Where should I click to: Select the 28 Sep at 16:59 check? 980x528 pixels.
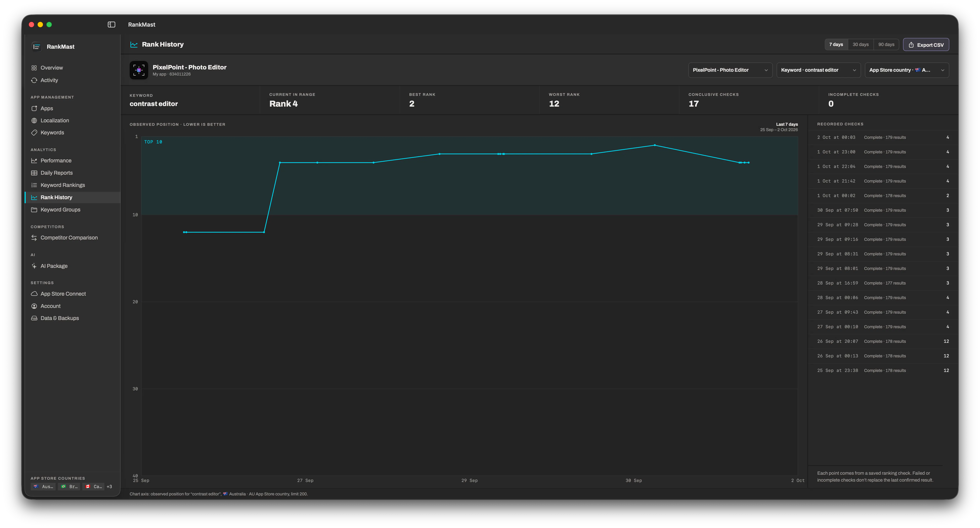click(883, 283)
